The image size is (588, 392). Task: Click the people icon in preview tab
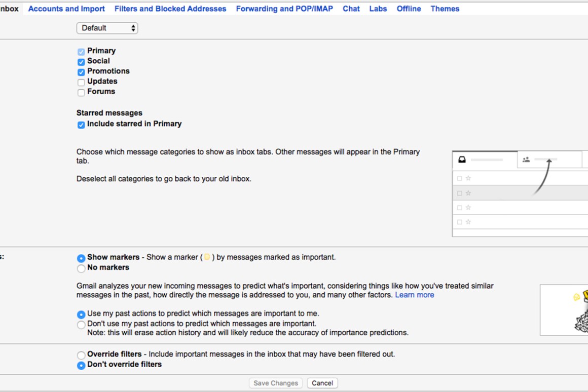coord(526,160)
